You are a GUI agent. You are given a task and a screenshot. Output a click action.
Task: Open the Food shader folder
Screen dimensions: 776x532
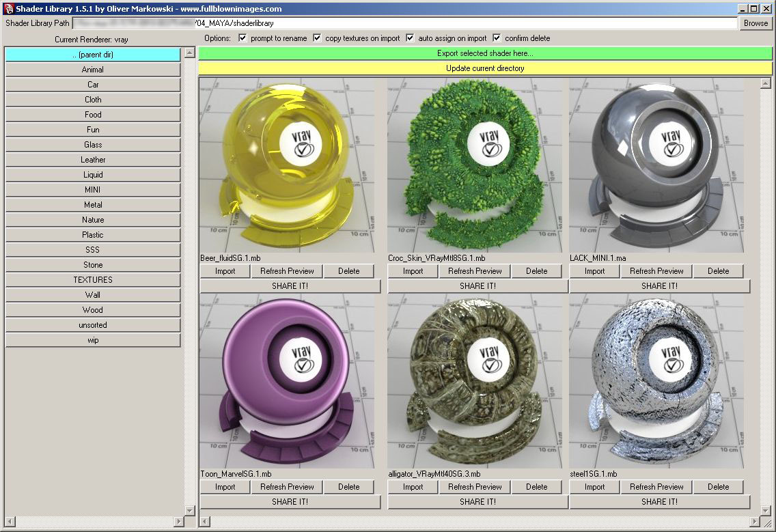(x=92, y=115)
